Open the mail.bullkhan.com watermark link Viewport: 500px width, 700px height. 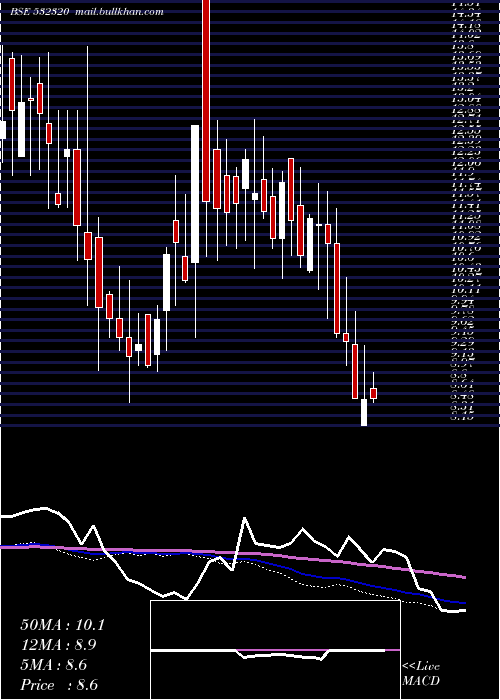118,12
